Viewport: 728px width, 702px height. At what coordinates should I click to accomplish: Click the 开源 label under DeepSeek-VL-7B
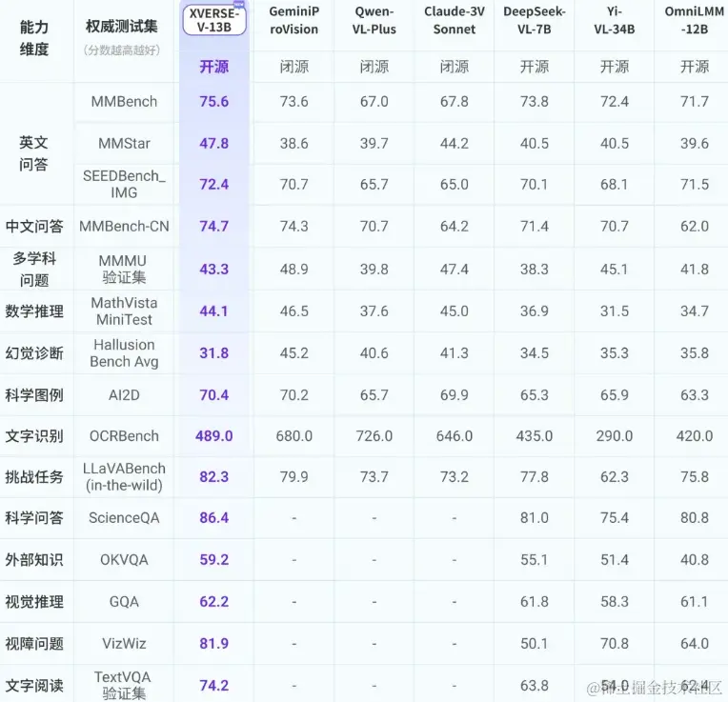[535, 67]
